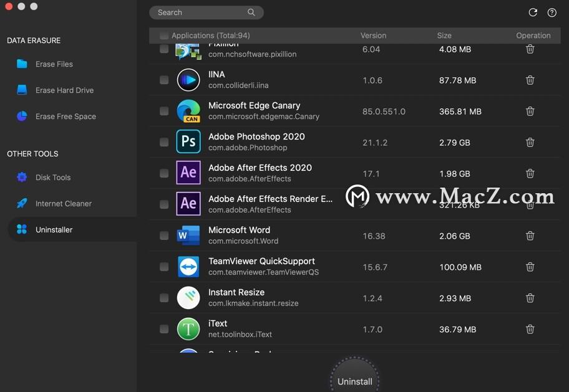This screenshot has height=392, width=569.
Task: Click trash icon for Instant Resize
Action: point(530,299)
